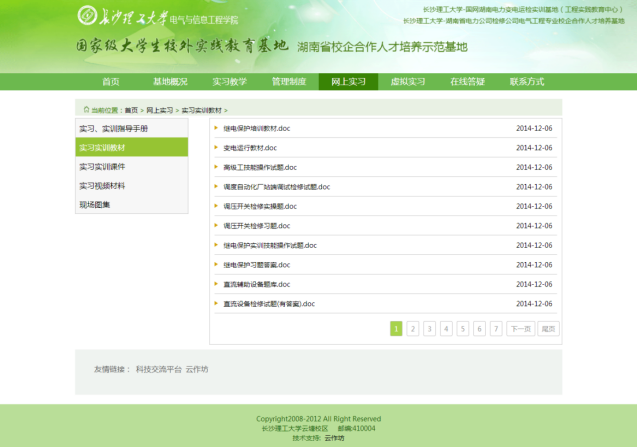Open 联系方式 in the navigation bar

[527, 82]
